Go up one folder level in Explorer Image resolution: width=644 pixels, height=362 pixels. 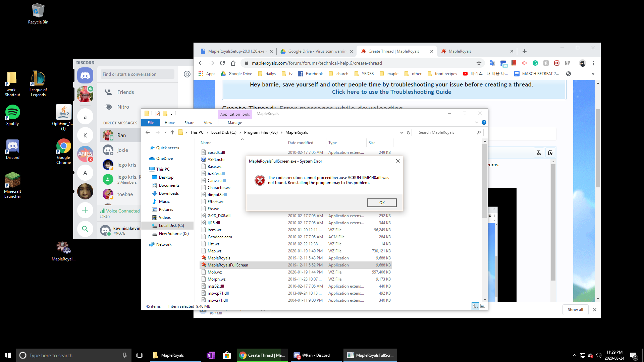pyautogui.click(x=172, y=132)
